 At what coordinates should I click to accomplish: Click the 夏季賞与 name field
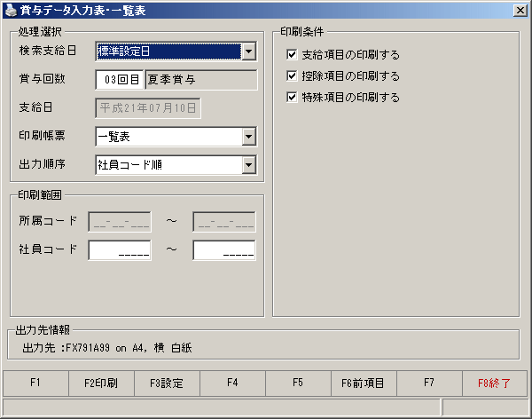[201, 80]
